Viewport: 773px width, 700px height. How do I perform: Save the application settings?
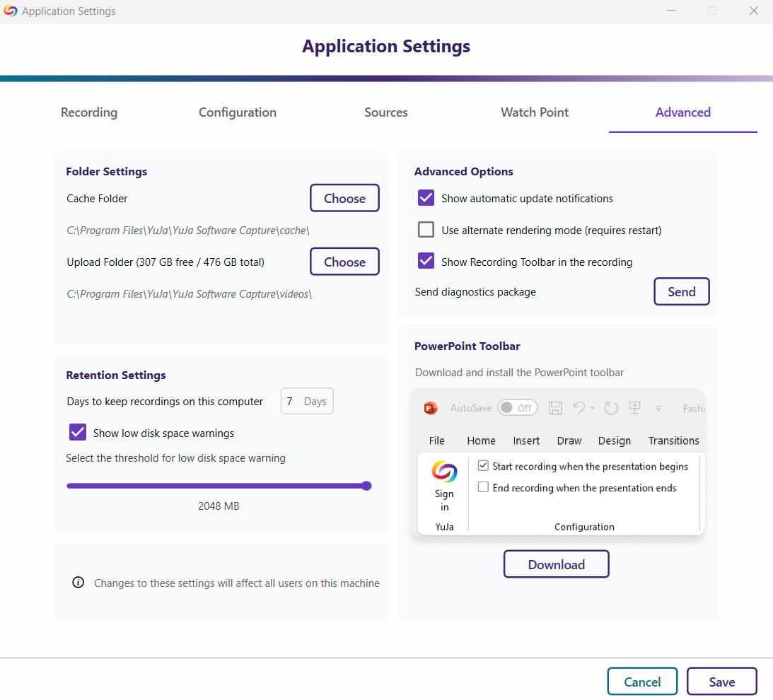coord(722,682)
